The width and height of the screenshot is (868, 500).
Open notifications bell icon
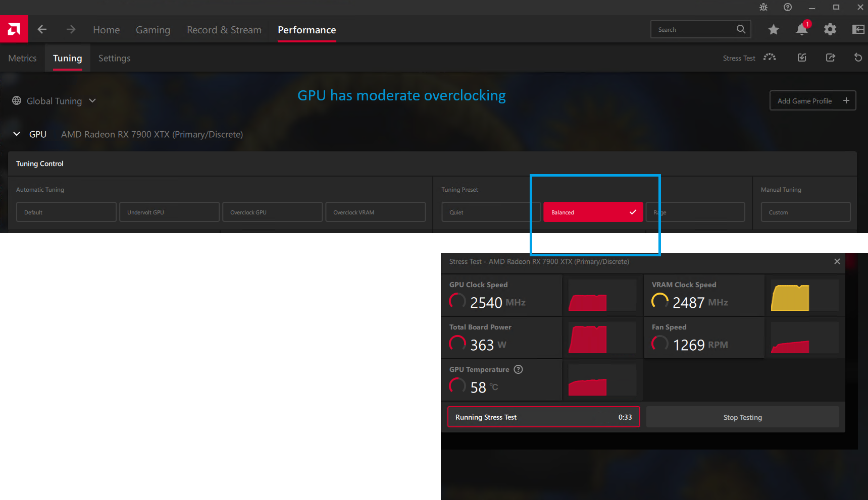coord(802,29)
